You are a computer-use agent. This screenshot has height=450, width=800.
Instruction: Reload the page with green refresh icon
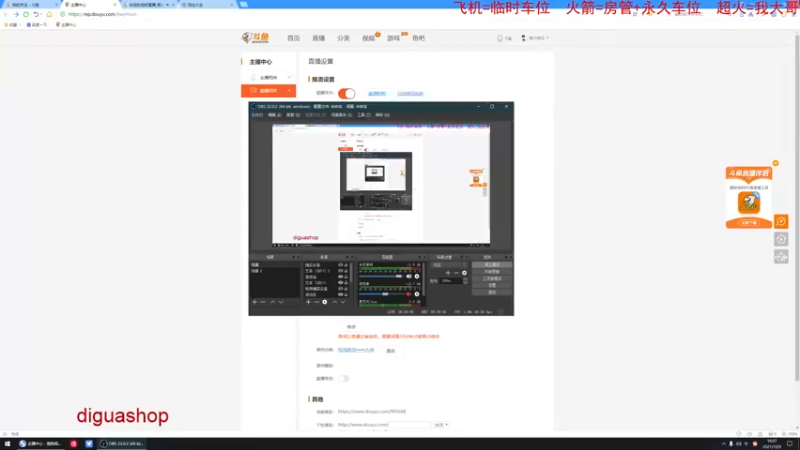[26, 14]
